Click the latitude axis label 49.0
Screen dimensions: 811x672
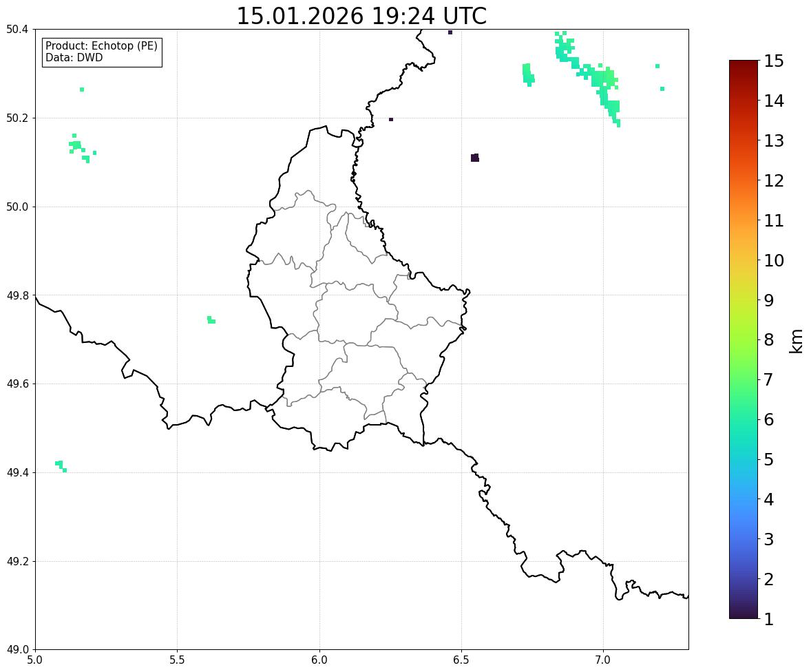click(18, 650)
